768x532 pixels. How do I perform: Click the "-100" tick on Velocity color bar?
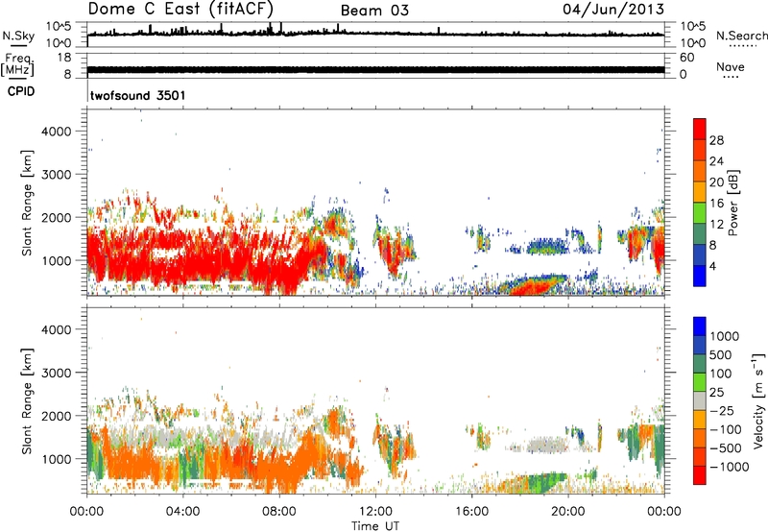tap(725, 429)
